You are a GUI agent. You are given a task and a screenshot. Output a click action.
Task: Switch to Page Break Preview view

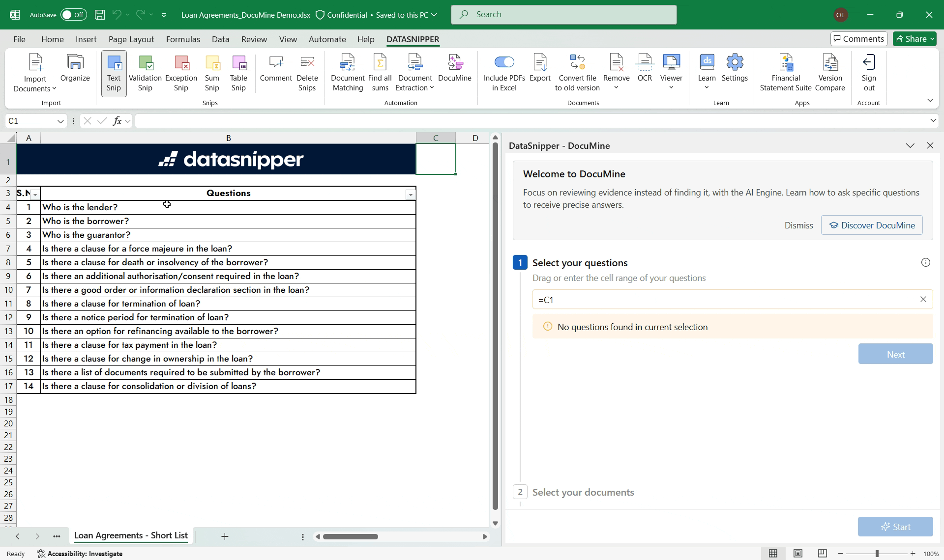pos(822,554)
